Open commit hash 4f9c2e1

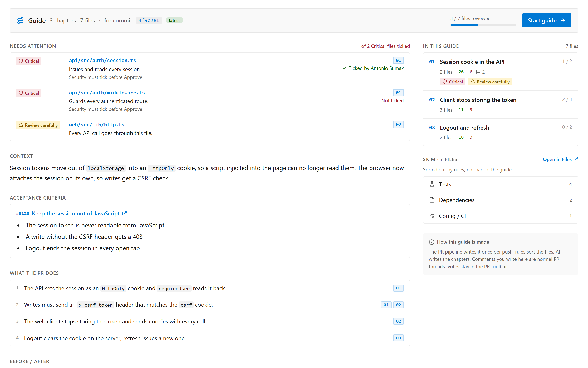[149, 20]
